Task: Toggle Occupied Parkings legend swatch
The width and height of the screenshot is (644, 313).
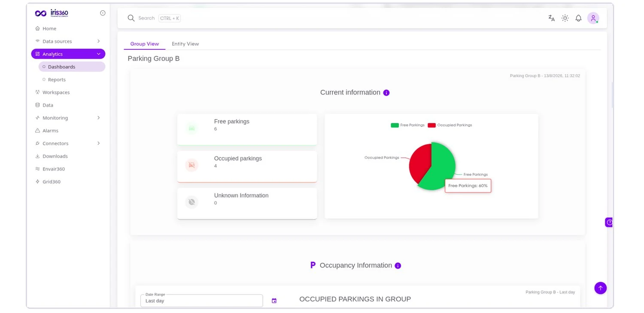Action: pos(431,125)
